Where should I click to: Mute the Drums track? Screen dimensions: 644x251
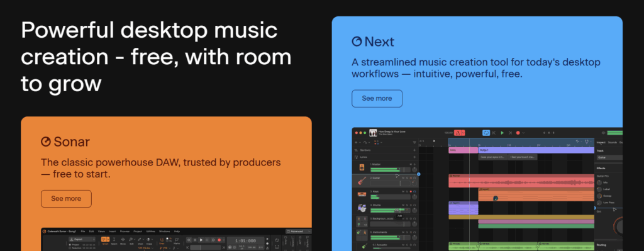pos(403,205)
